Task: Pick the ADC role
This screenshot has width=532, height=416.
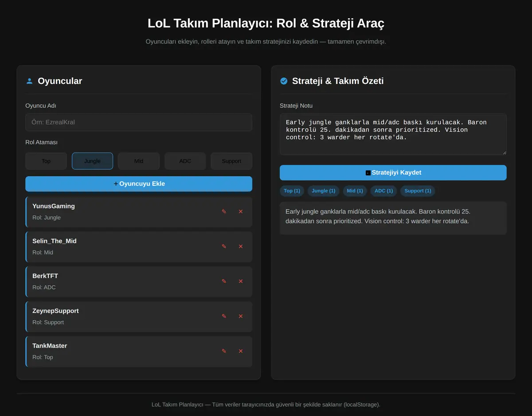Action: pos(185,161)
